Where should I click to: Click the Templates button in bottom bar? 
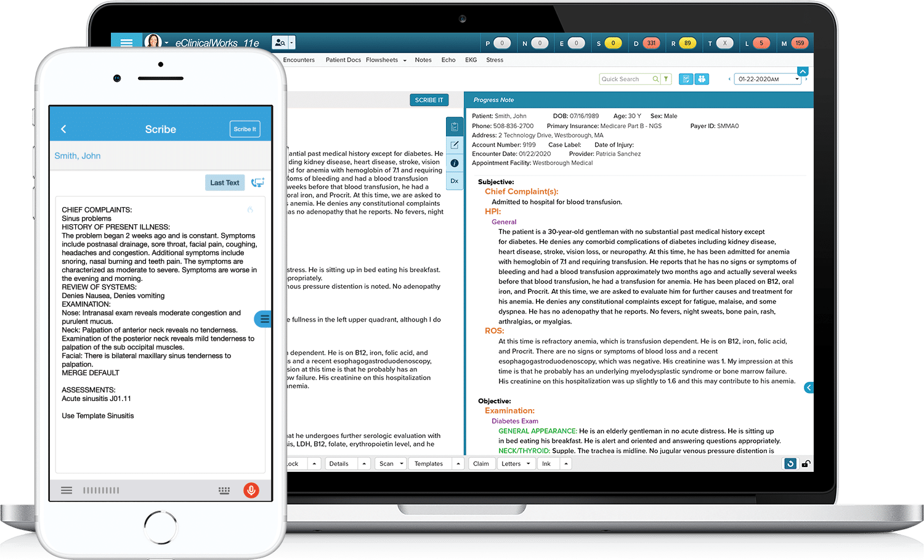pyautogui.click(x=429, y=464)
